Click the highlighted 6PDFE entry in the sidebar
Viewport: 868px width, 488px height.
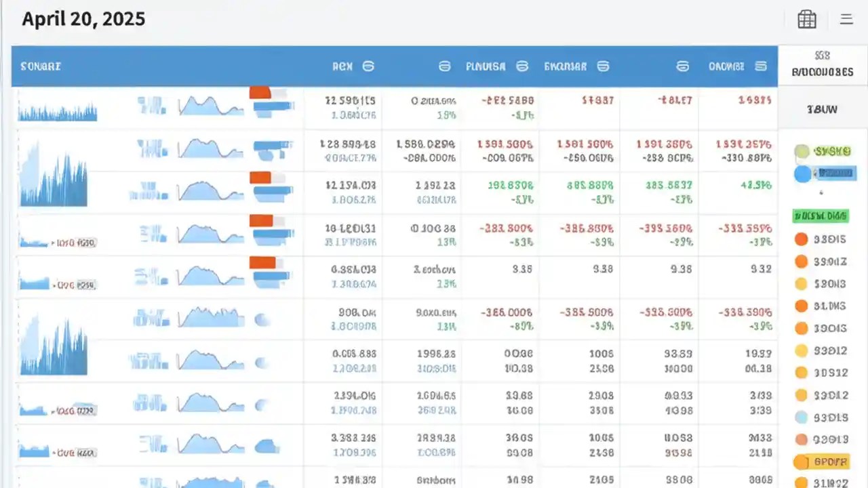tap(821, 462)
